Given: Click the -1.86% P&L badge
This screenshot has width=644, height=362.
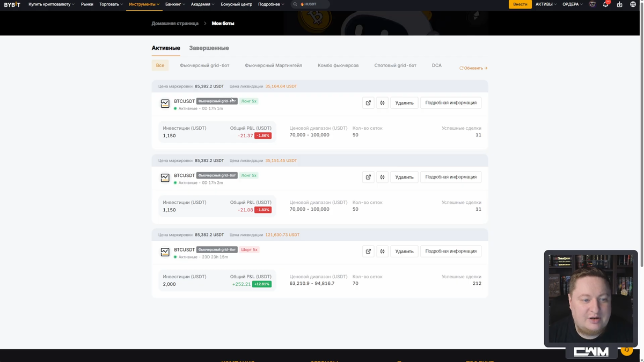Looking at the screenshot, I should coord(263,136).
